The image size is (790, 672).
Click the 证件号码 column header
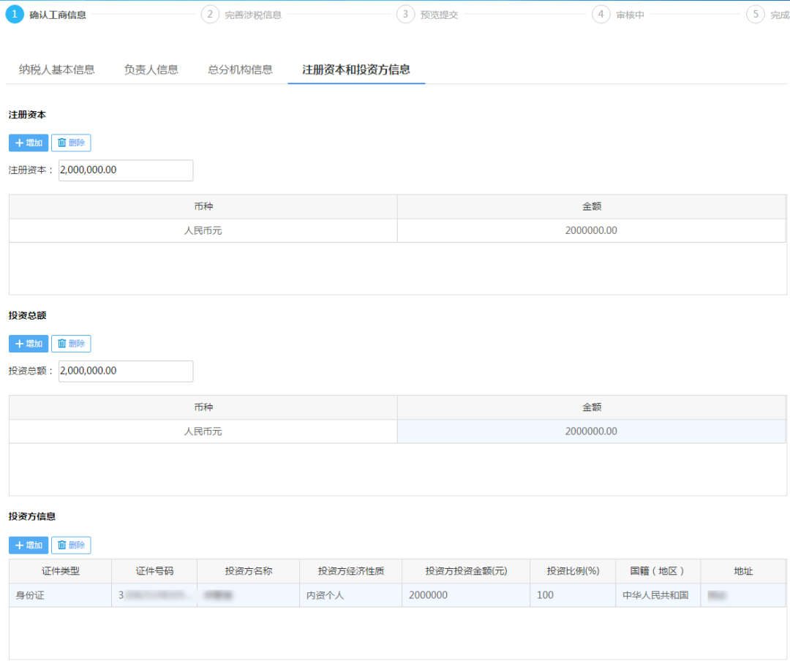coord(154,571)
